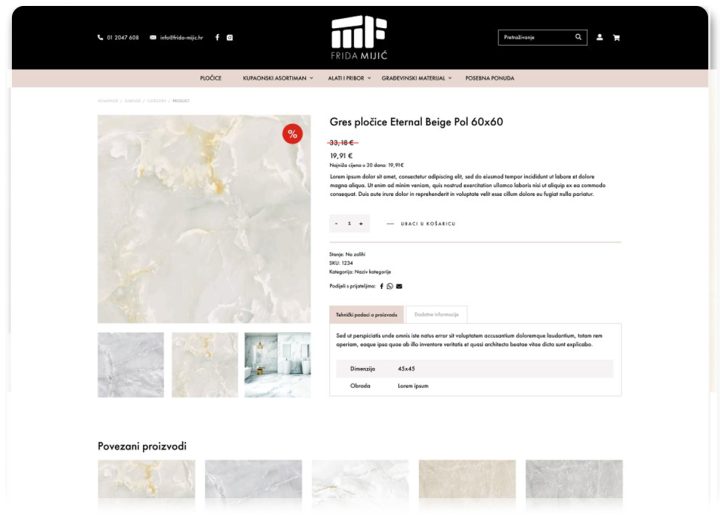Share product via email envelope icon
Screen dimensions: 720x516
click(x=399, y=286)
